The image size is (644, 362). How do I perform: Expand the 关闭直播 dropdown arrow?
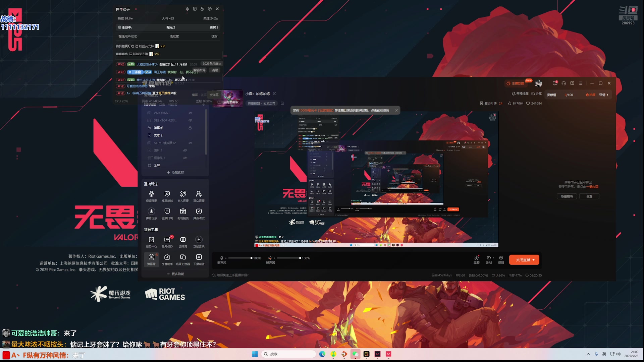534,260
